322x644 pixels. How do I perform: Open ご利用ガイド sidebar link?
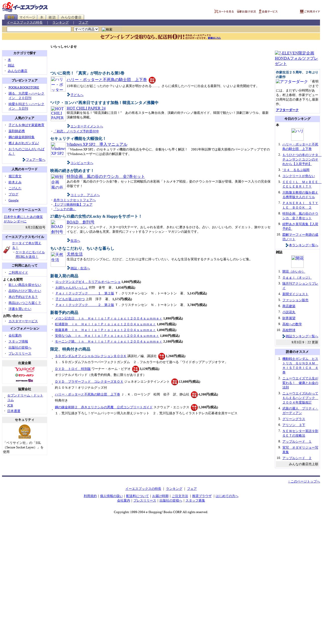coord(18,273)
